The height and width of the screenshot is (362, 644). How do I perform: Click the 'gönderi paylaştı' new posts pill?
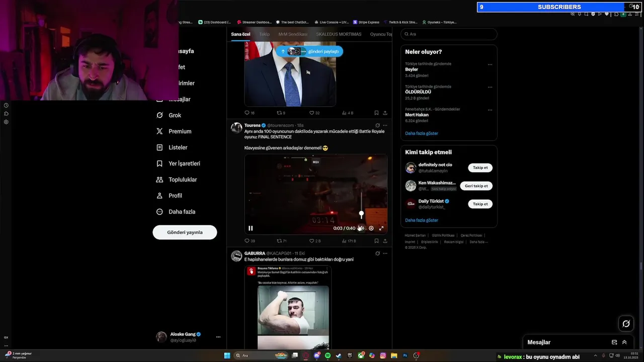pos(309,51)
